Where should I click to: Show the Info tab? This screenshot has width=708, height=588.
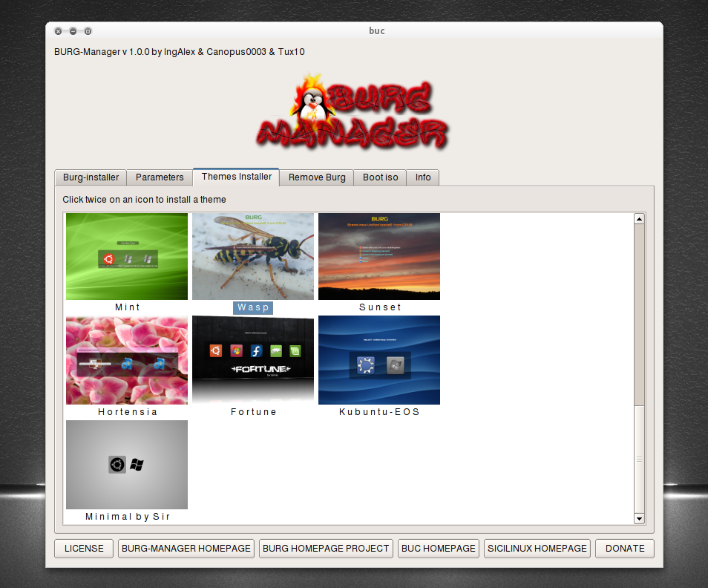(x=422, y=177)
